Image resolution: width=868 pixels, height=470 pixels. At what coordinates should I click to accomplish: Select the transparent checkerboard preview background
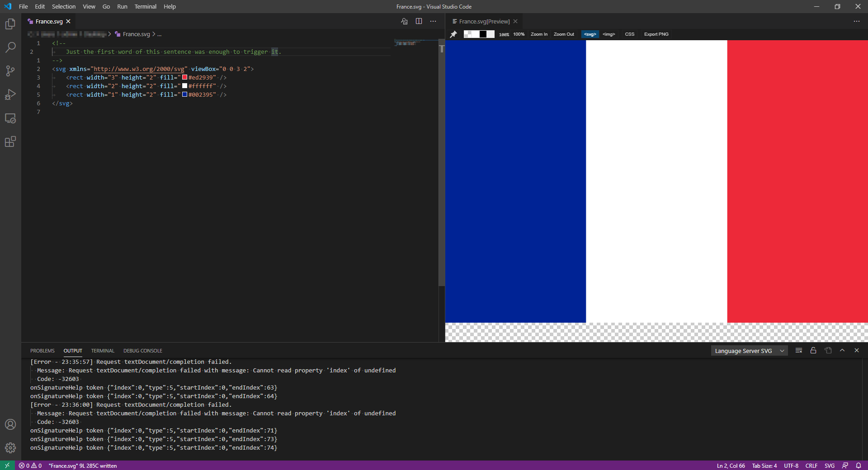pyautogui.click(x=467, y=34)
